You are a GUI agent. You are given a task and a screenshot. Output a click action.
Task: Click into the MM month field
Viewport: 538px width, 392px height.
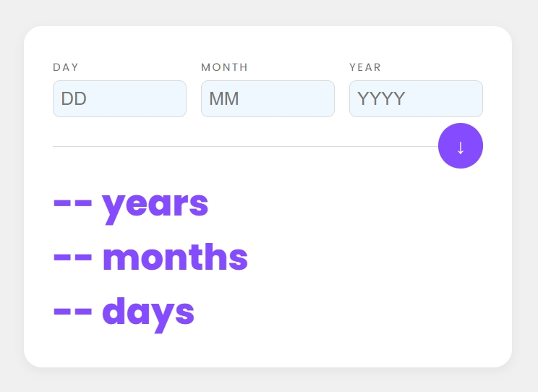(268, 98)
